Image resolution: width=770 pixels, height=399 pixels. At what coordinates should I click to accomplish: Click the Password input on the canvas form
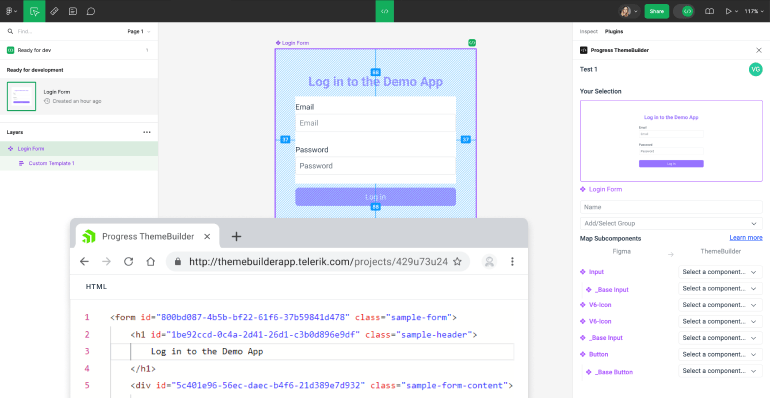click(375, 166)
